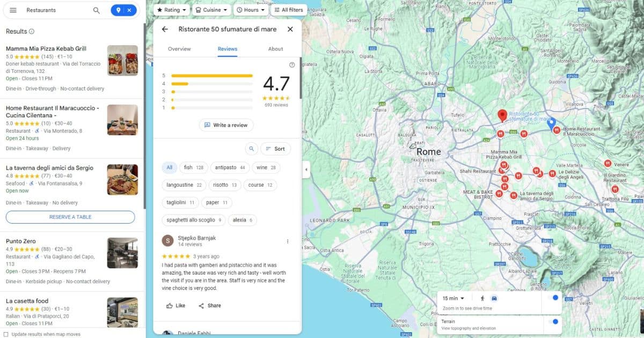The height and width of the screenshot is (338, 644).
Task: Open more options for Stjepko Barnjak's review
Action: [288, 241]
